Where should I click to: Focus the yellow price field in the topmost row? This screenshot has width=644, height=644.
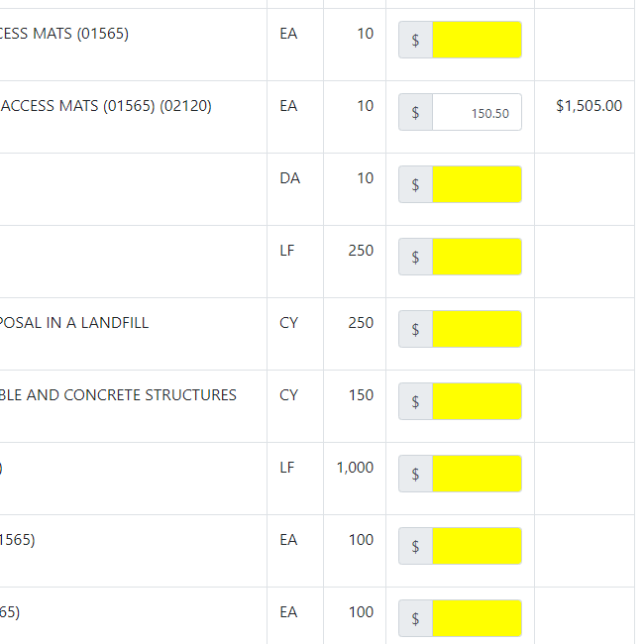pos(477,40)
